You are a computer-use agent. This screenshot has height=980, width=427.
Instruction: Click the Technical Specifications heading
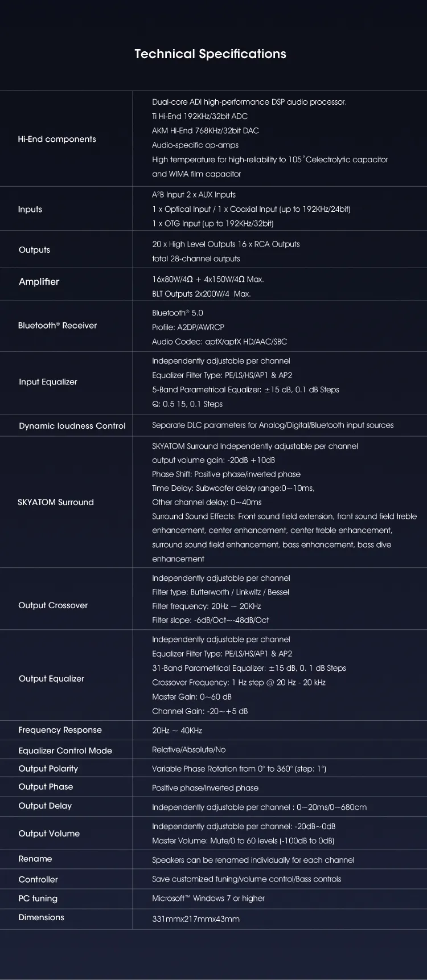[210, 54]
